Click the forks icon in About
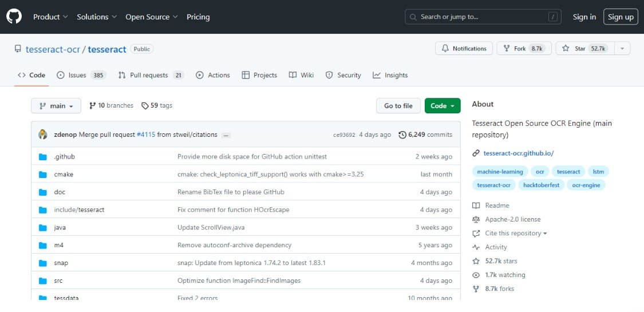The image size is (644, 312). (x=476, y=289)
